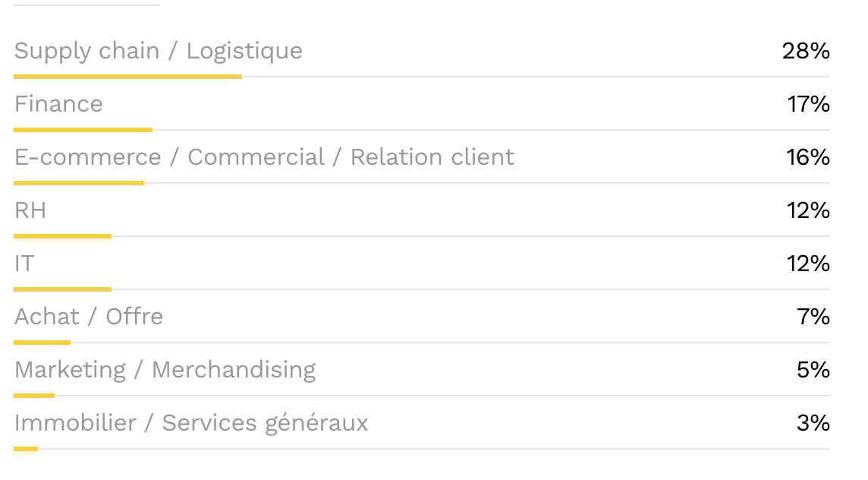Viewport: 868px width, 480px height.
Task: Open E-commerce / Commercial / Relation client
Action: tap(264, 157)
